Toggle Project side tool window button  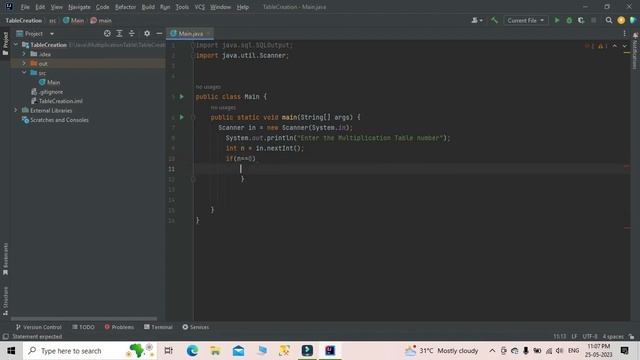pos(5,43)
